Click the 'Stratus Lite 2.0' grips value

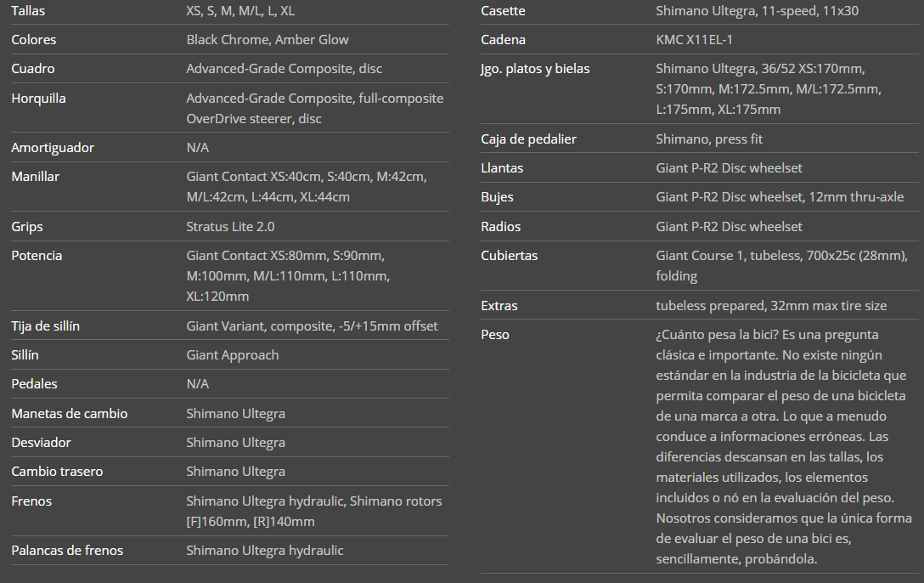pyautogui.click(x=230, y=227)
